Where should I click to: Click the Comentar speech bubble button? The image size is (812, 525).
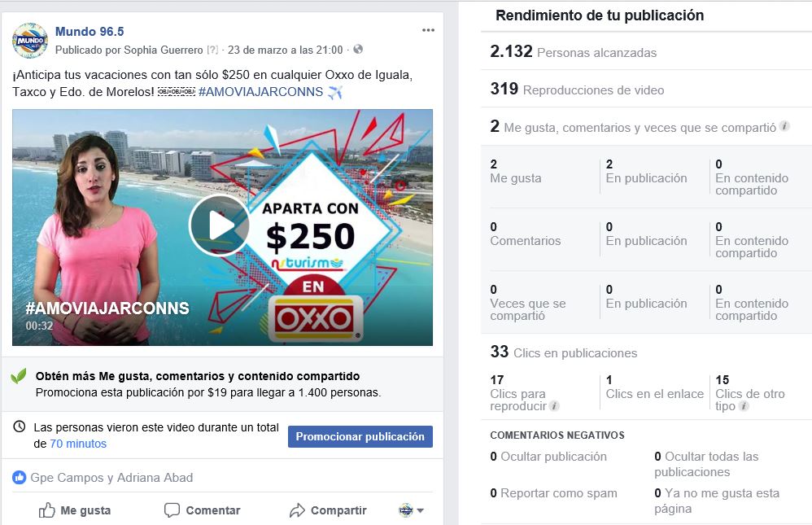(x=202, y=510)
